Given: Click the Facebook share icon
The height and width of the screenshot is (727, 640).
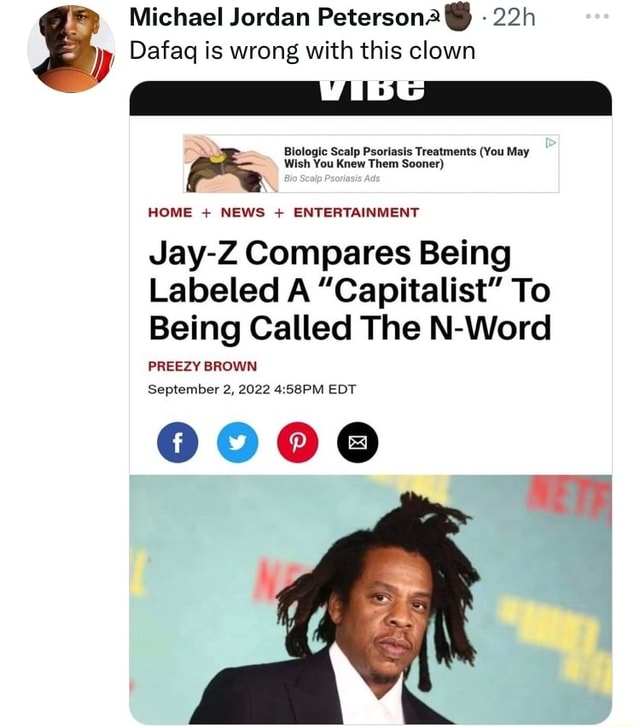Looking at the screenshot, I should [x=178, y=442].
